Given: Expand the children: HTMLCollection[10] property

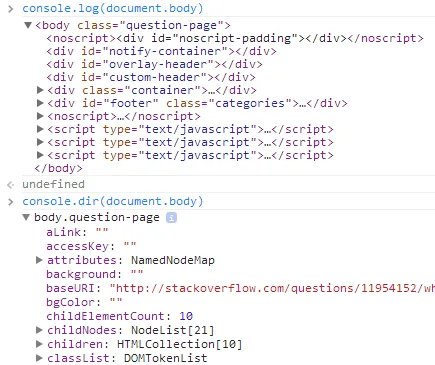Looking at the screenshot, I should [39, 344].
